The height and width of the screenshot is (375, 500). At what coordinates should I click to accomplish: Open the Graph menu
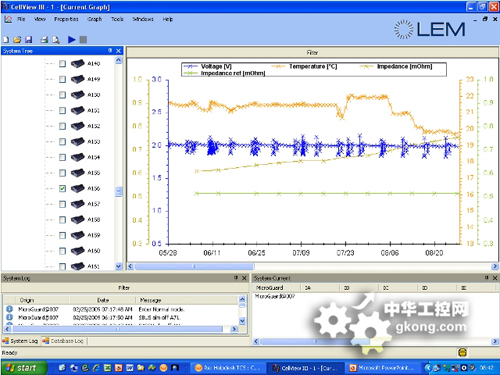tap(95, 19)
